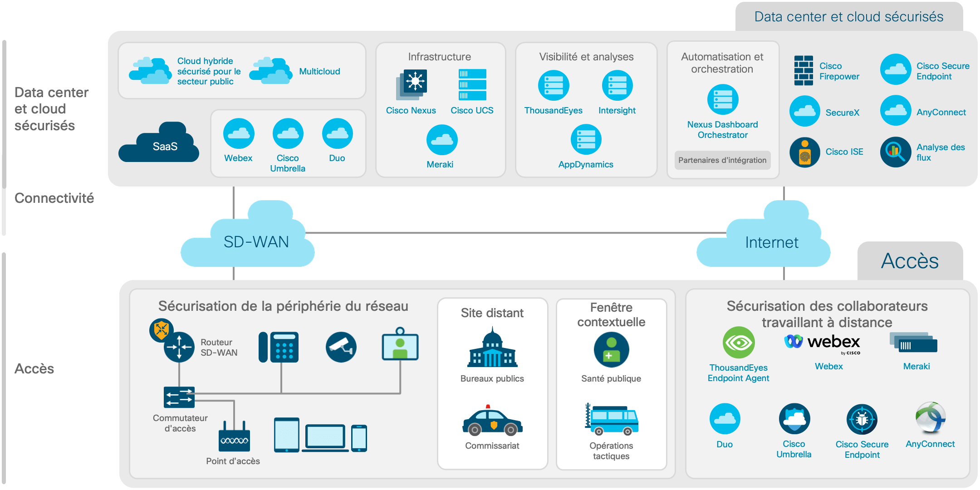
Task: Click the Cloud hybride sécurisé cloud icon
Action: pyautogui.click(x=150, y=70)
